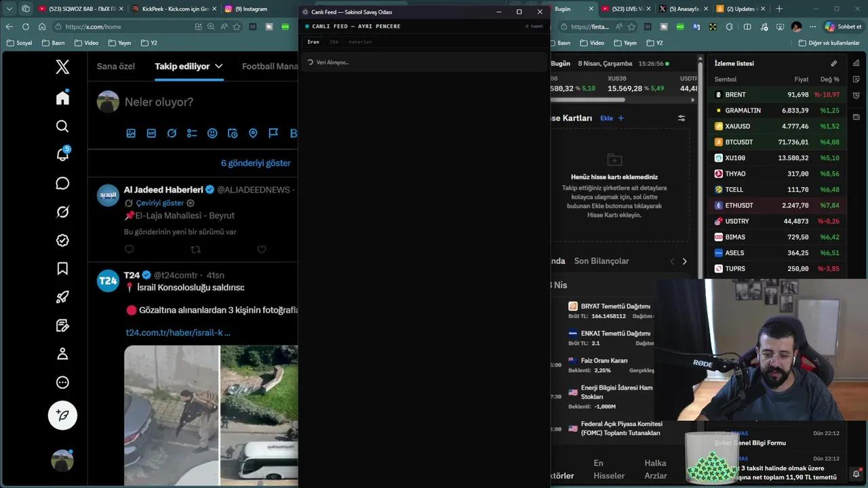Advance Son Bilançolar with the right chevron
The image size is (868, 488).
pyautogui.click(x=684, y=261)
